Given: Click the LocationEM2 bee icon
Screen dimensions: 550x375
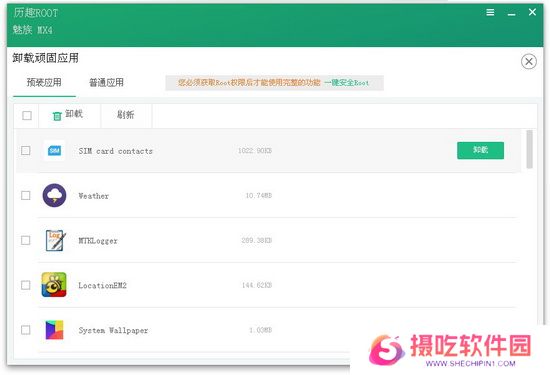Looking at the screenshot, I should coord(54,285).
